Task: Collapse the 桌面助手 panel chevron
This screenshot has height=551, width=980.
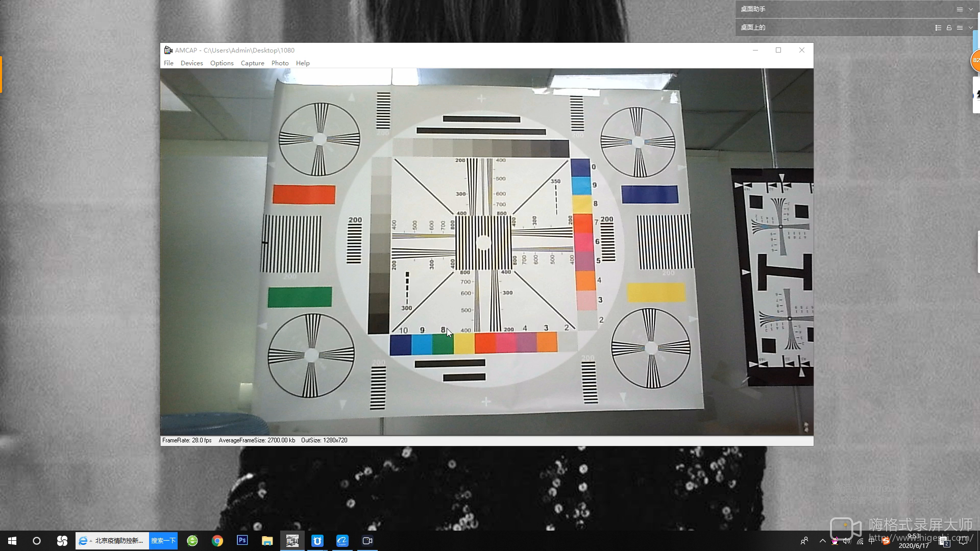Action: tap(971, 9)
